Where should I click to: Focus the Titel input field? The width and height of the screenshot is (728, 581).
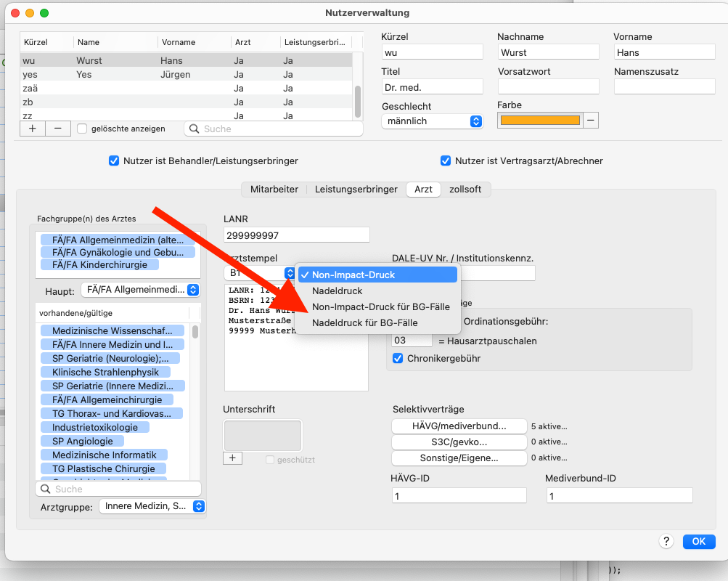pyautogui.click(x=433, y=87)
